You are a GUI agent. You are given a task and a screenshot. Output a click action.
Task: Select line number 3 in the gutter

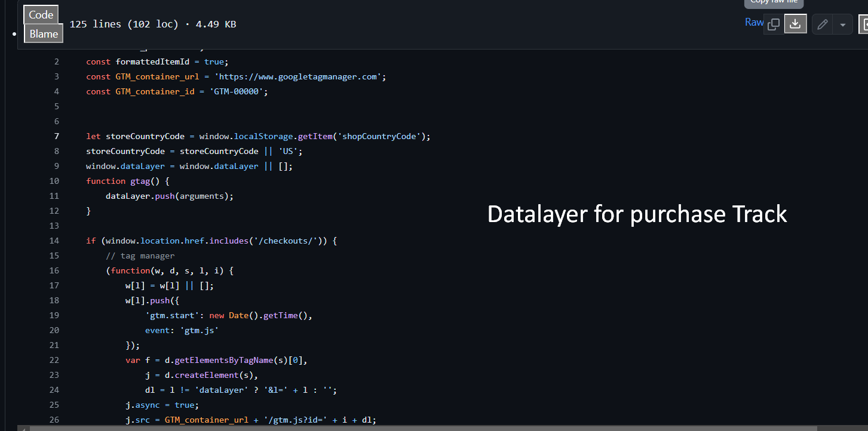click(57, 76)
